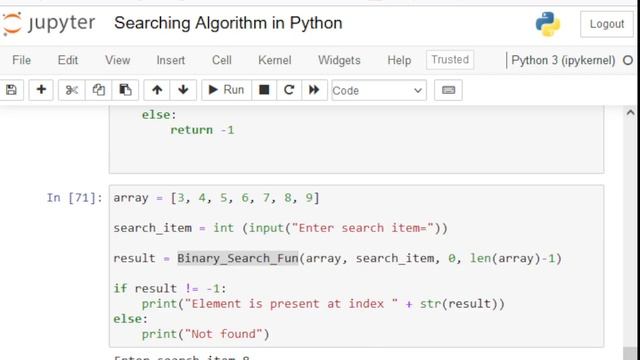
Task: Open the Help menu
Action: tap(399, 60)
